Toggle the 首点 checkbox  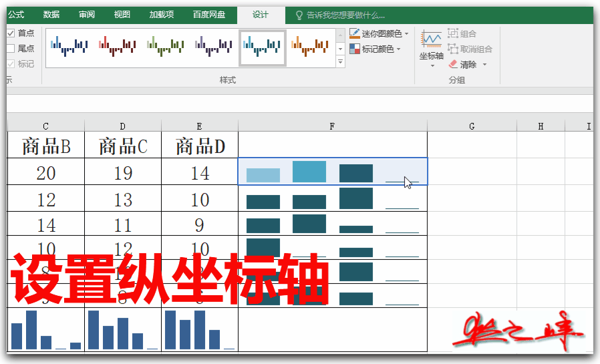(x=11, y=33)
